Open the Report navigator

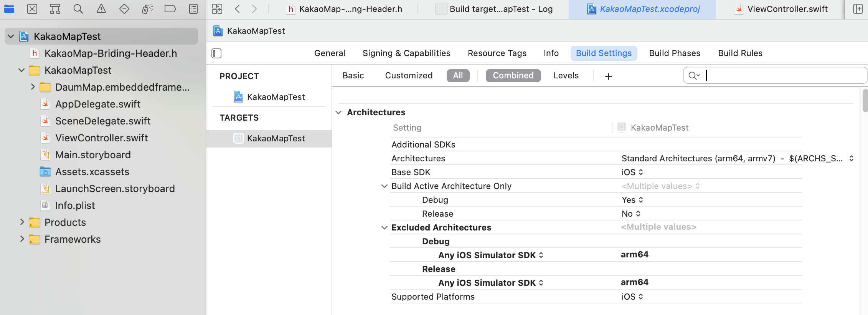[x=193, y=9]
